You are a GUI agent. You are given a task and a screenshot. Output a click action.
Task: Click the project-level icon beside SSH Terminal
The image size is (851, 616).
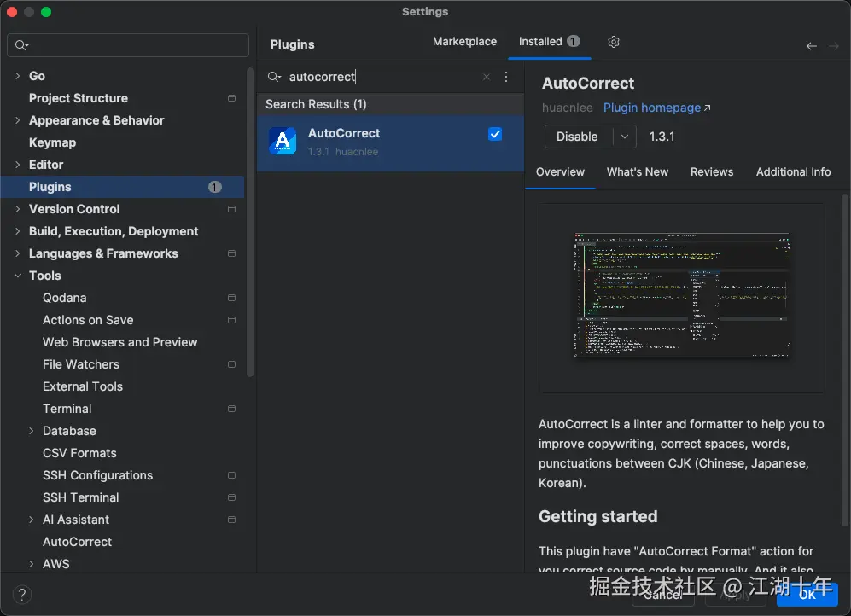tap(232, 497)
